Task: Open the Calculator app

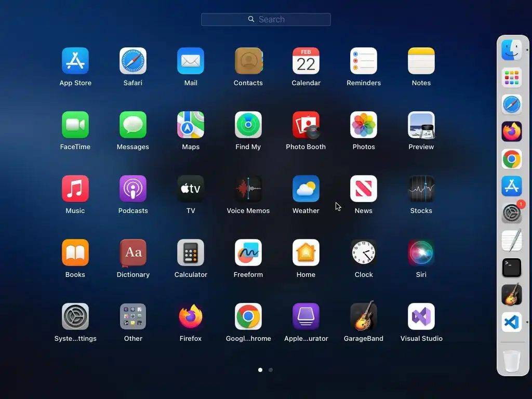Action: [191, 253]
